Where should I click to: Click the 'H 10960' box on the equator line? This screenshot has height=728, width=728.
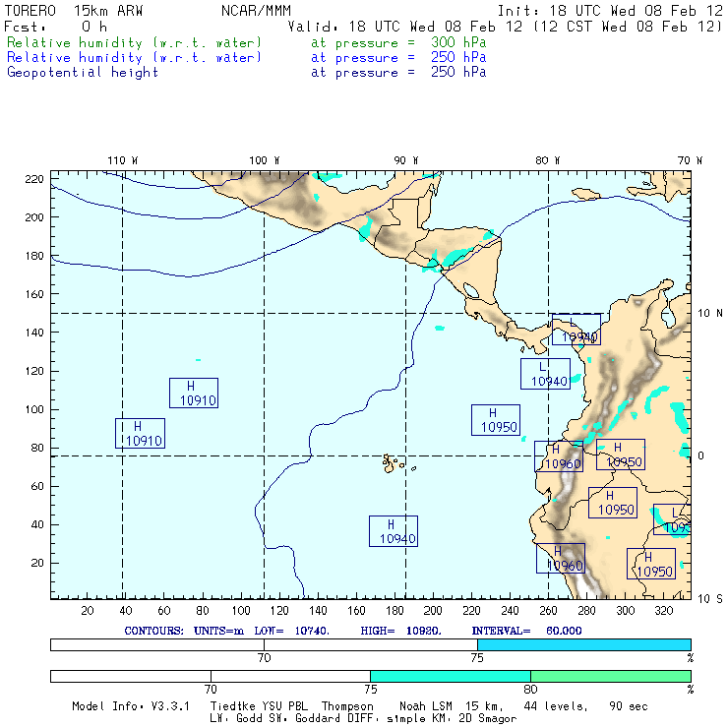tap(559, 456)
